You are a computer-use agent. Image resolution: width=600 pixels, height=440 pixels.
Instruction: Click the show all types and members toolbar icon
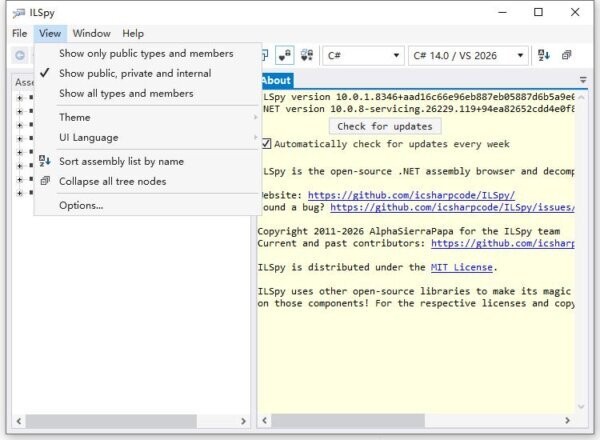307,55
